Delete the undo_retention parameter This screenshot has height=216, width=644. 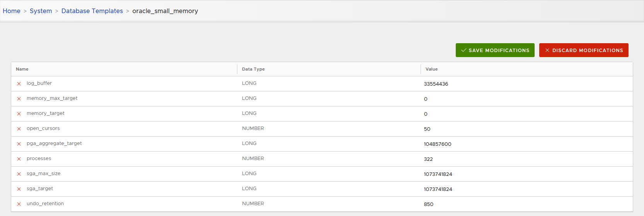(x=19, y=204)
